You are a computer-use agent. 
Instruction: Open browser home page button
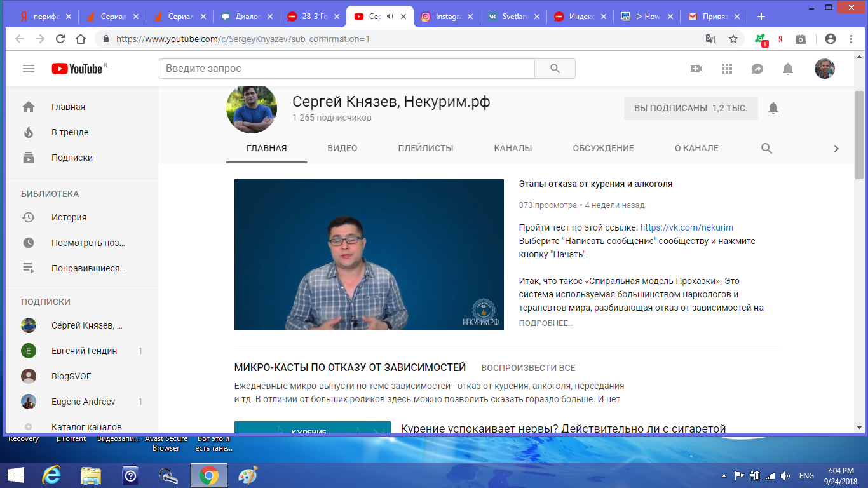point(81,39)
